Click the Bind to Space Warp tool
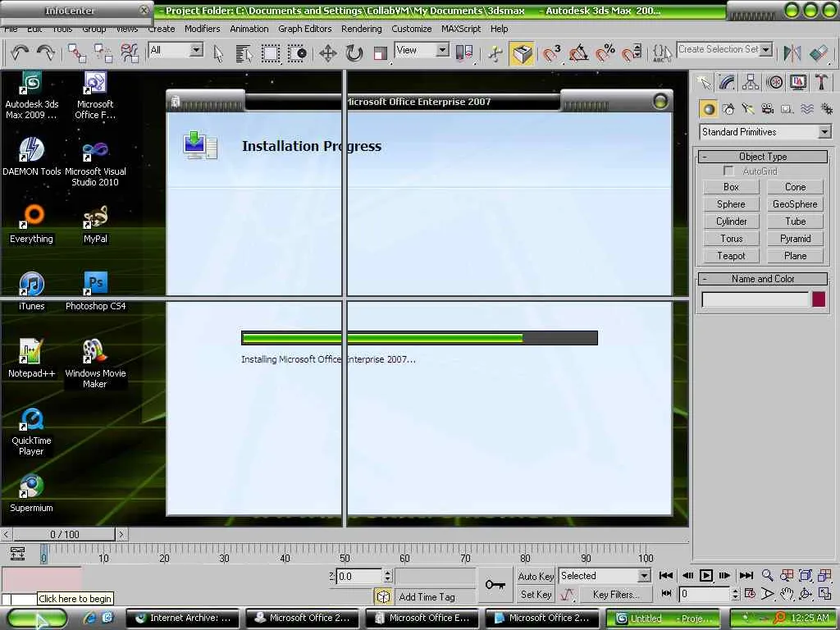Screen dimensions: 840x630 [x=130, y=53]
